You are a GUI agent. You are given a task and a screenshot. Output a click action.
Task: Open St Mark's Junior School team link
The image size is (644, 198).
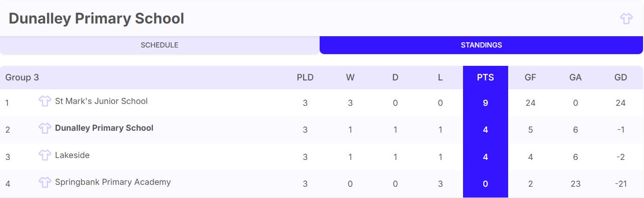coord(101,101)
